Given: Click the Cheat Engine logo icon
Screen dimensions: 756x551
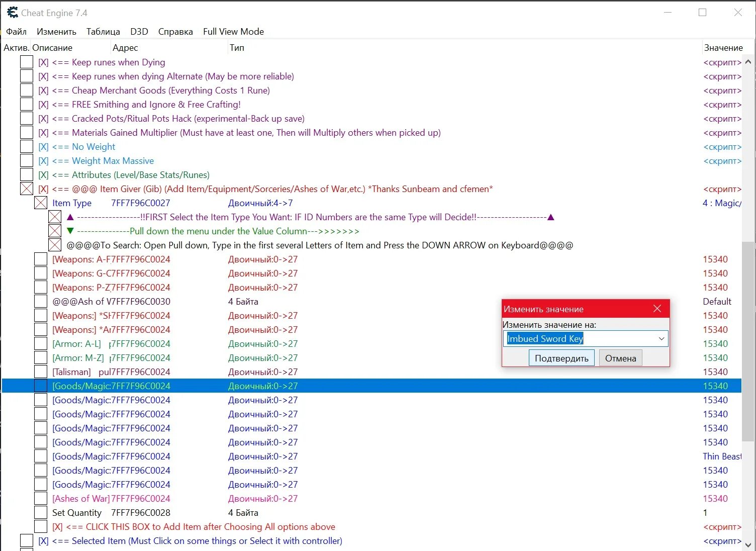Looking at the screenshot, I should coord(12,13).
